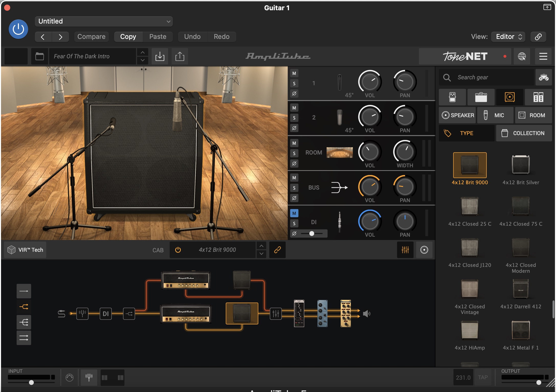Select next cabinet with CAB down arrow
Screen dimensions: 556x392
[x=261, y=254]
